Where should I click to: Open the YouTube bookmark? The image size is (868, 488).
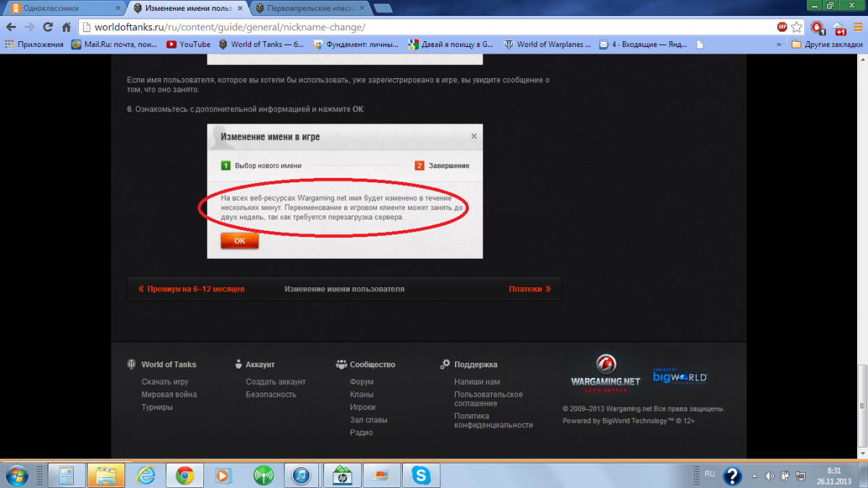point(188,44)
